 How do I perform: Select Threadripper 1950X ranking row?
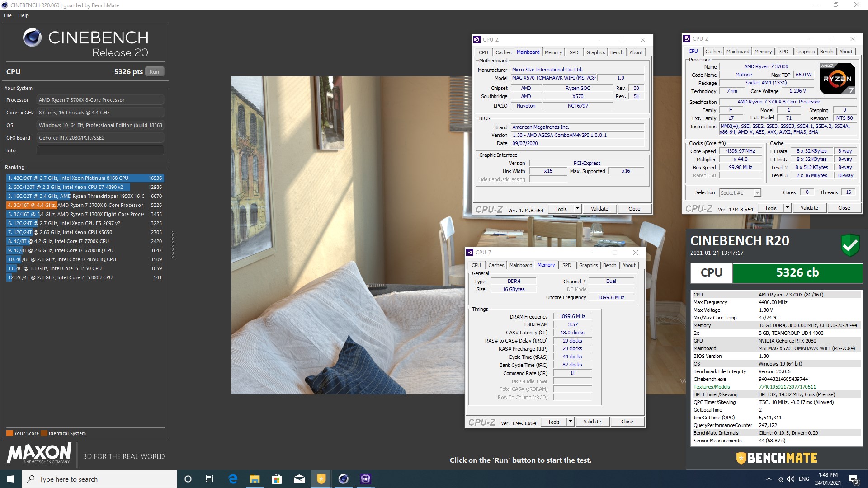(x=85, y=196)
